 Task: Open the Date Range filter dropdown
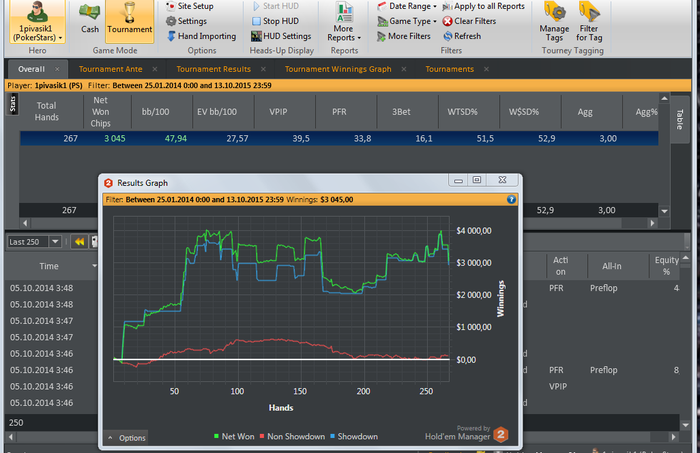407,6
